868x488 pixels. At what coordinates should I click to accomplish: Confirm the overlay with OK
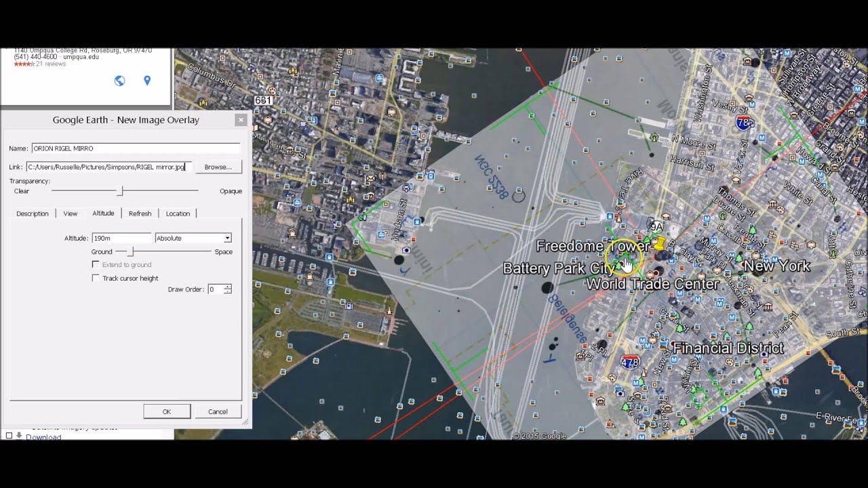167,411
